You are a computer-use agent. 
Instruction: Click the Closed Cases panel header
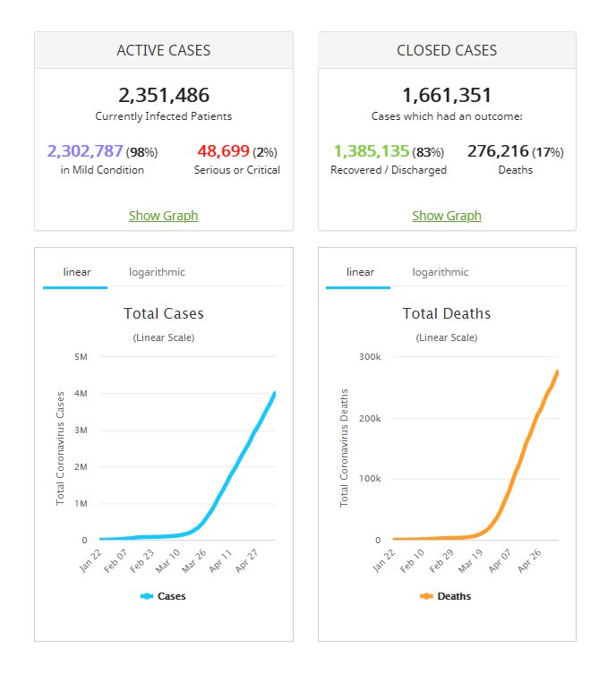447,51
